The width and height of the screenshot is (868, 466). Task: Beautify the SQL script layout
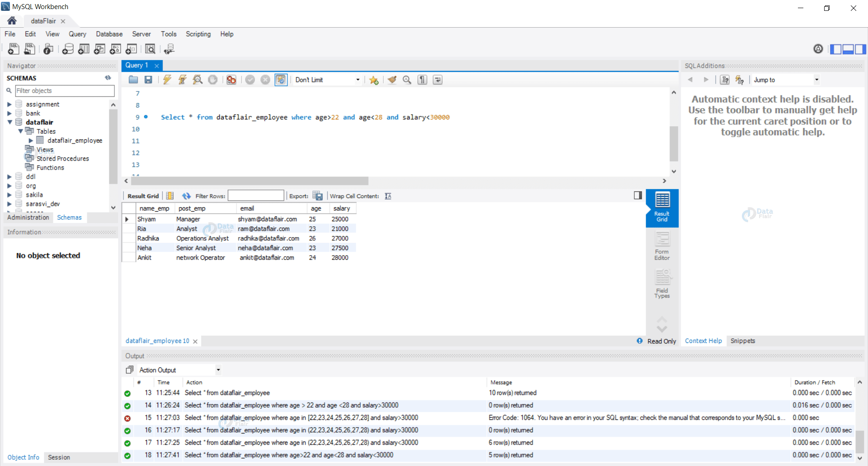(x=392, y=80)
